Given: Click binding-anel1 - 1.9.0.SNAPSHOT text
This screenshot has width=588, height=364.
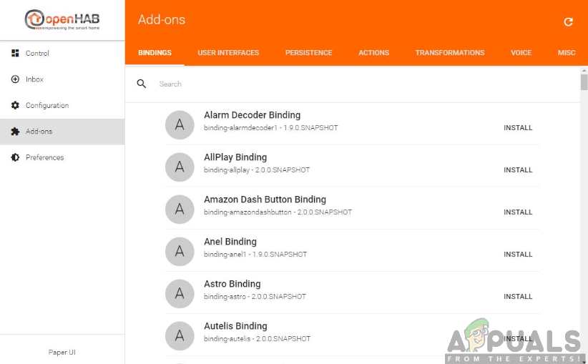Looking at the screenshot, I should tap(255, 254).
